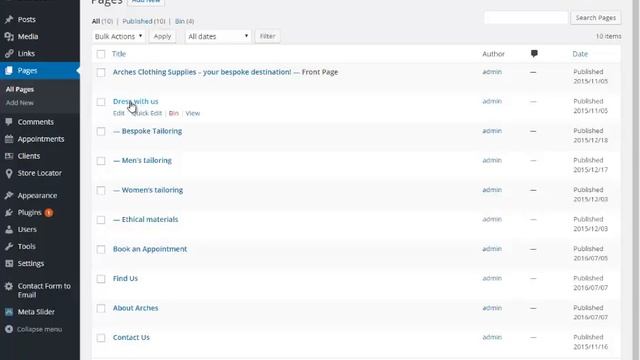Click the Store Locator pin icon
The image size is (640, 360).
(x=9, y=173)
